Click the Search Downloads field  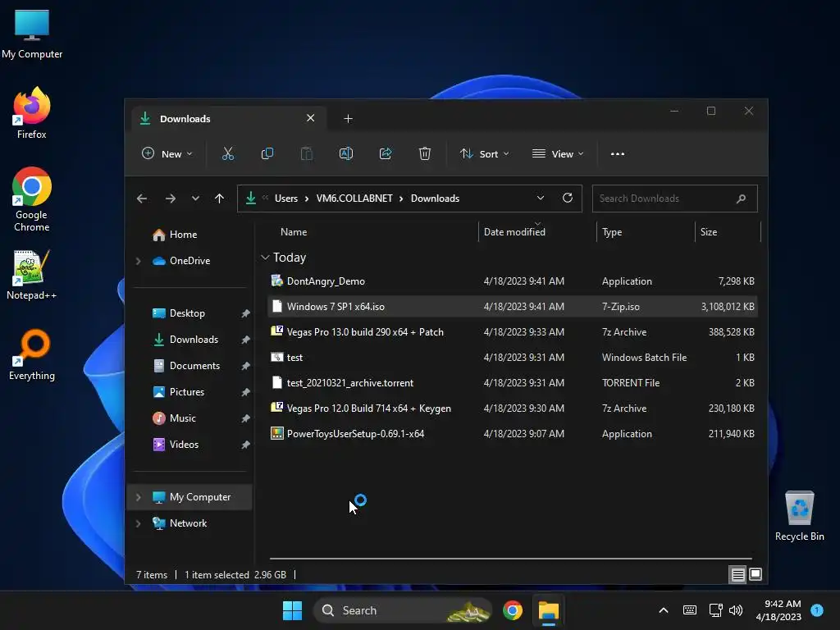point(675,199)
